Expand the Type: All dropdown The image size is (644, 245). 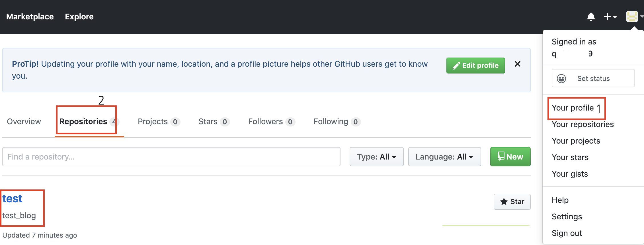point(376,157)
